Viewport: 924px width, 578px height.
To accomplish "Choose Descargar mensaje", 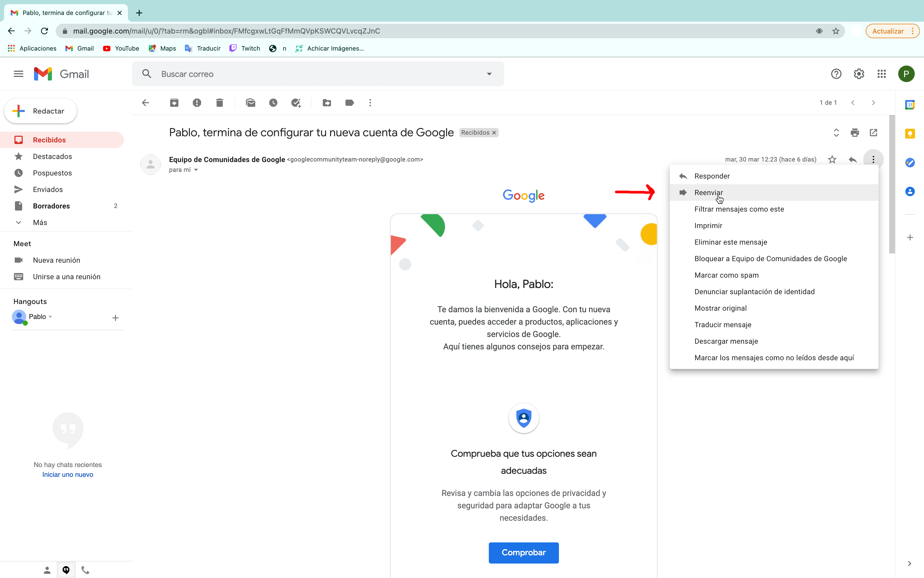I will [x=774, y=341].
